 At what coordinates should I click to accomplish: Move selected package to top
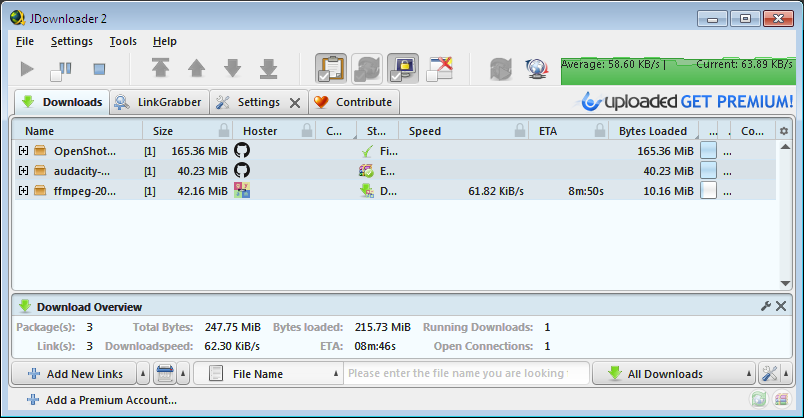coord(160,68)
